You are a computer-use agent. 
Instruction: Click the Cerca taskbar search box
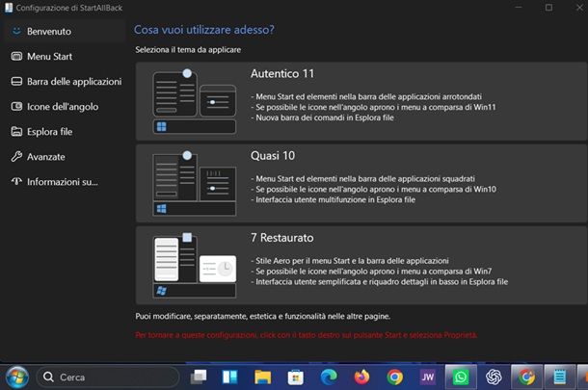[x=108, y=377]
